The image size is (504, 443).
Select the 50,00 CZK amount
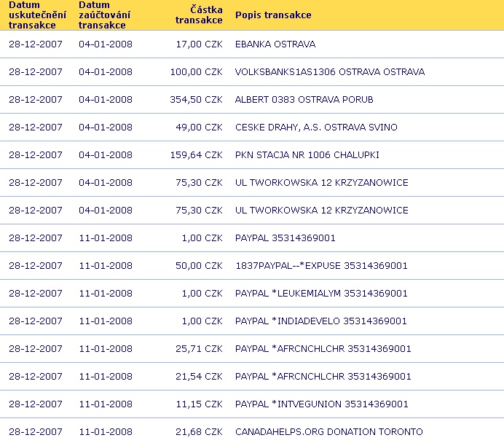point(199,265)
